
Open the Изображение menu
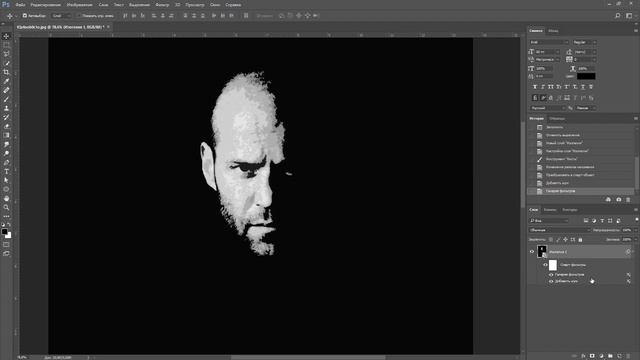pos(80,5)
